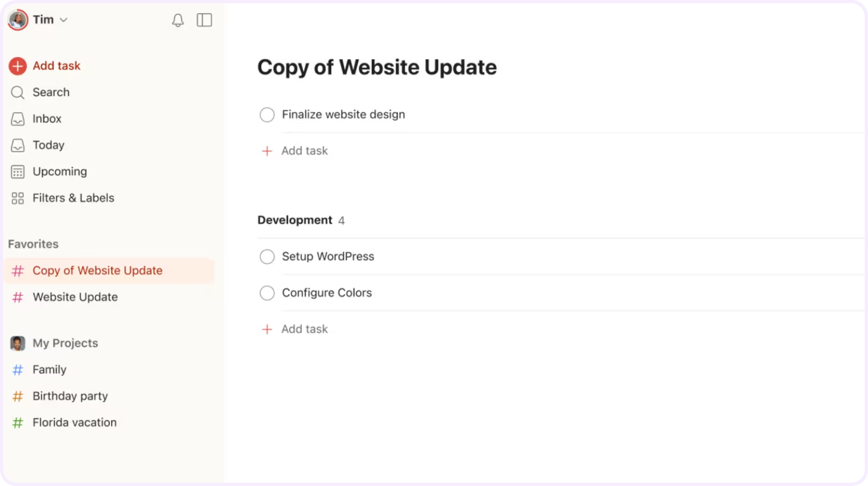Collapse the sidebar with the panel icon

pos(204,20)
